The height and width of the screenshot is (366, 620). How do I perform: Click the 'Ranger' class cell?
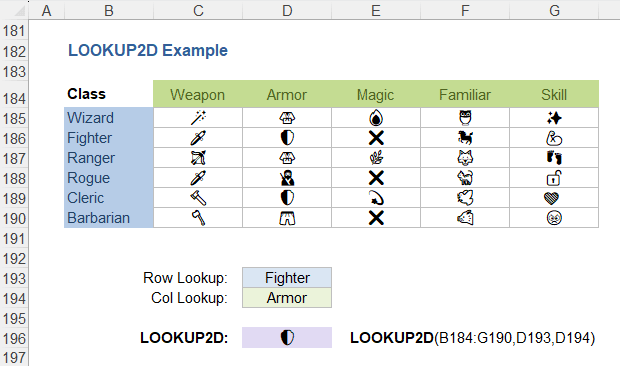109,158
